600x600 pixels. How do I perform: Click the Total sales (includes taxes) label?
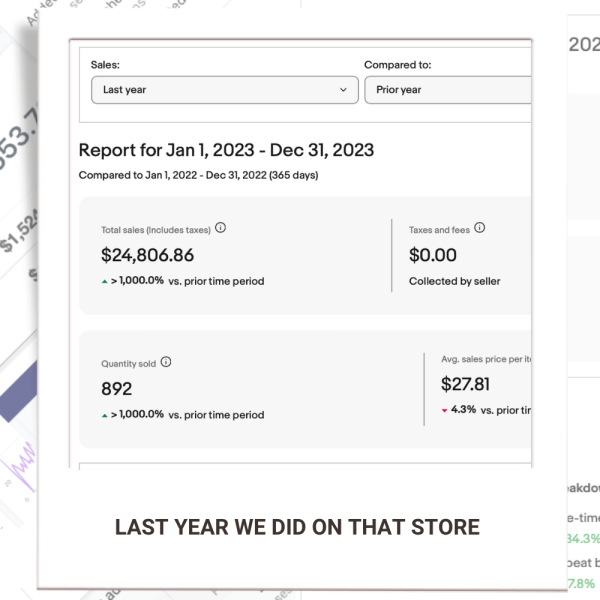click(156, 230)
